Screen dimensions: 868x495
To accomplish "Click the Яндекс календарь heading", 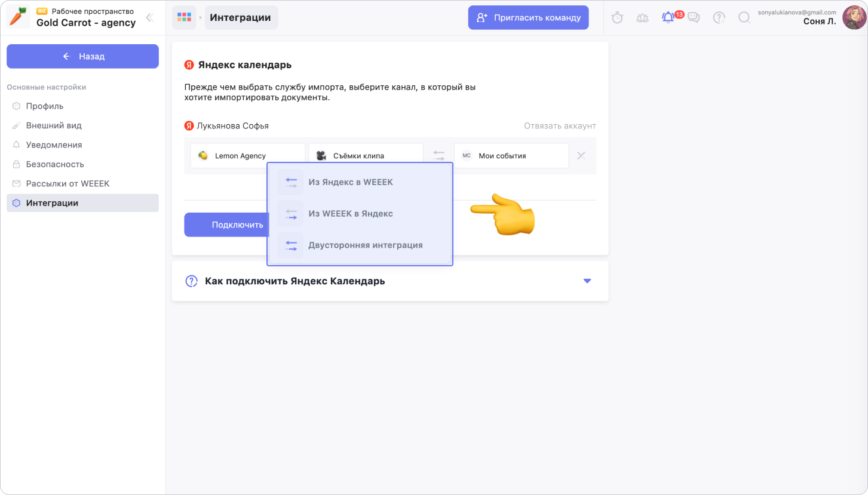I will pyautogui.click(x=245, y=64).
